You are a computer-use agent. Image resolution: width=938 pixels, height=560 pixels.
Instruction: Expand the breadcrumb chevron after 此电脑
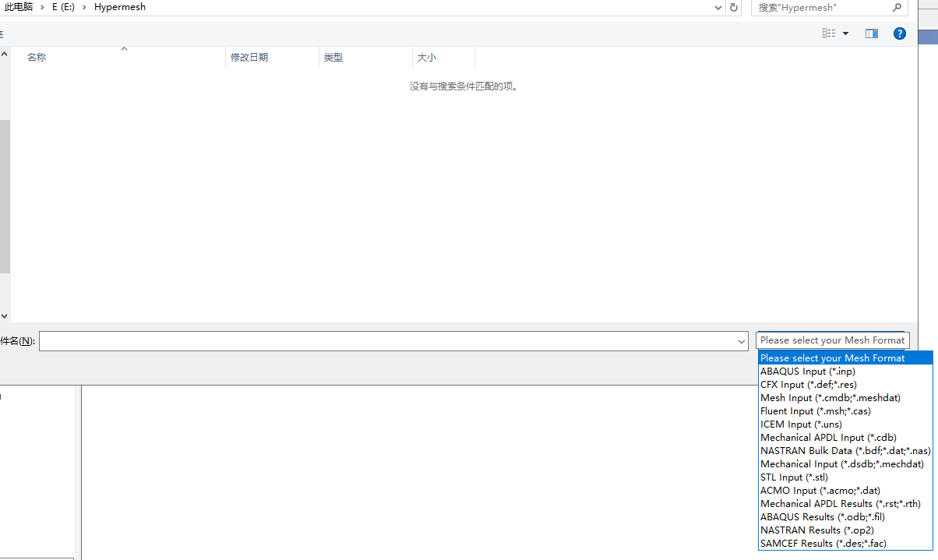[42, 7]
